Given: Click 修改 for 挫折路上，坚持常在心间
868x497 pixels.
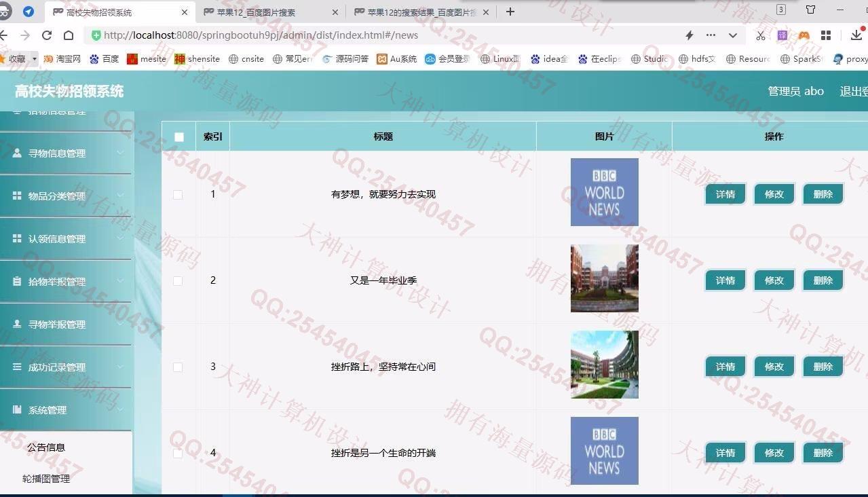Looking at the screenshot, I should click(x=774, y=367).
